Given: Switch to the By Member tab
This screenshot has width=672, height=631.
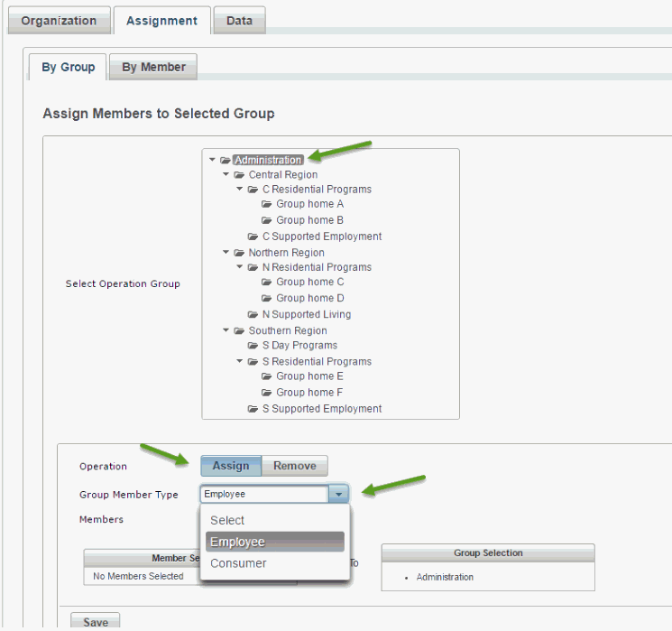Looking at the screenshot, I should 153,67.
